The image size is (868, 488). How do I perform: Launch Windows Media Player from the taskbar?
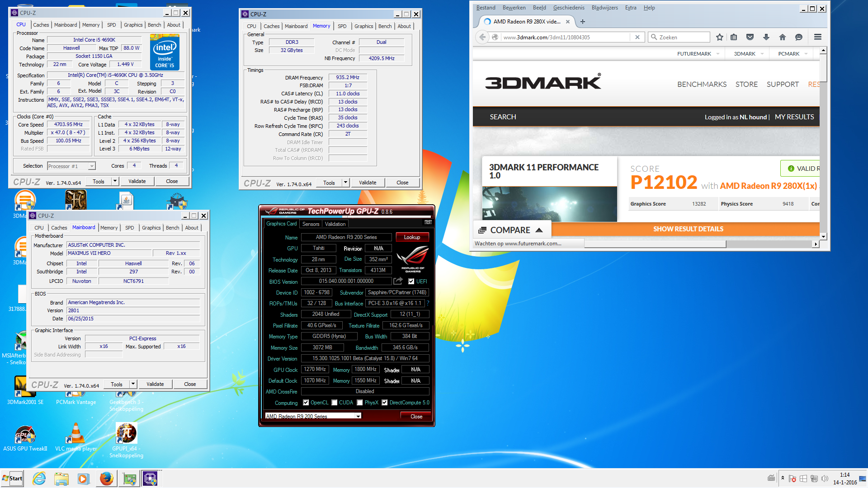(x=83, y=479)
